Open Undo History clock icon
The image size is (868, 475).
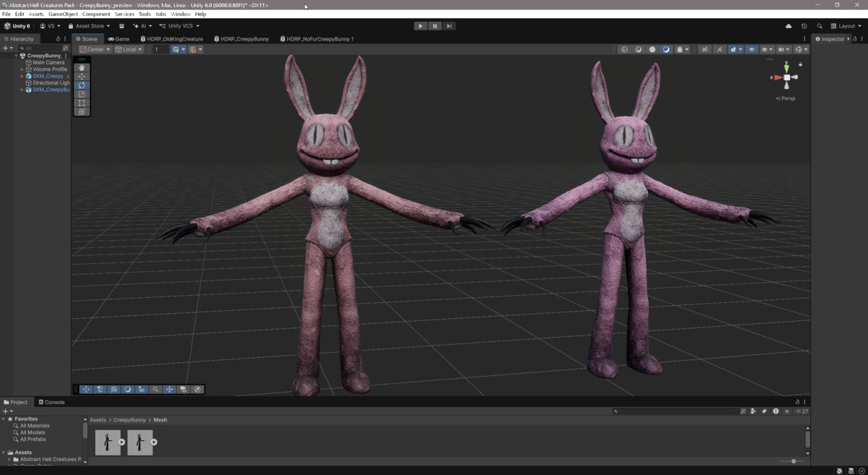804,26
